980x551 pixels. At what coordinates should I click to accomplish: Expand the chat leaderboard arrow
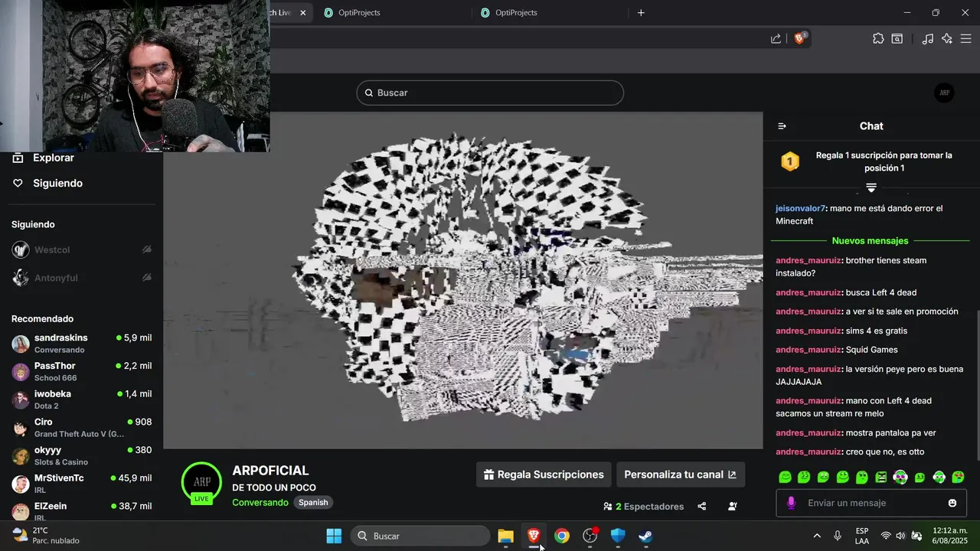click(x=871, y=187)
